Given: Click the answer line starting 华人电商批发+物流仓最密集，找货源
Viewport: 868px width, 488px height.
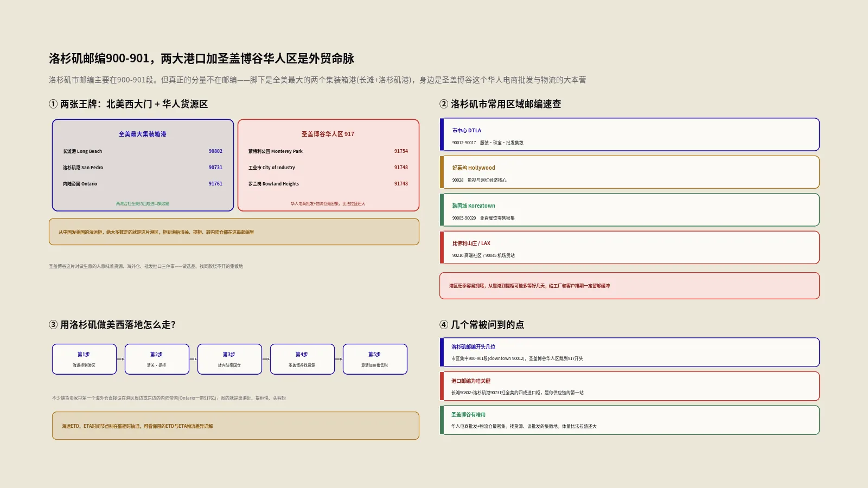Looking at the screenshot, I should pyautogui.click(x=524, y=426).
